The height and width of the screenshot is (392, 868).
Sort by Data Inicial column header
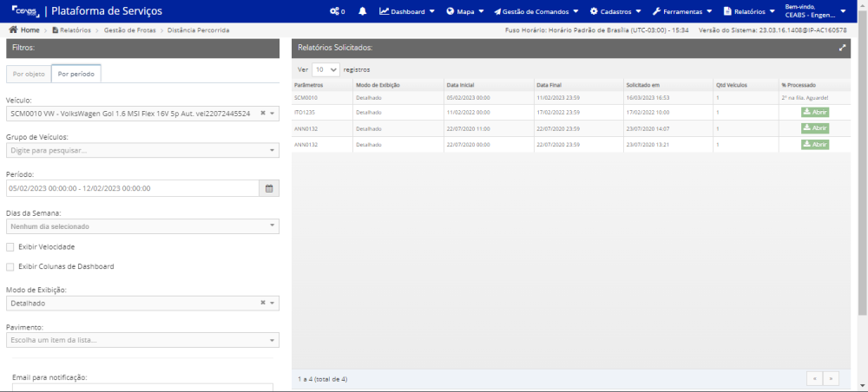488,85
